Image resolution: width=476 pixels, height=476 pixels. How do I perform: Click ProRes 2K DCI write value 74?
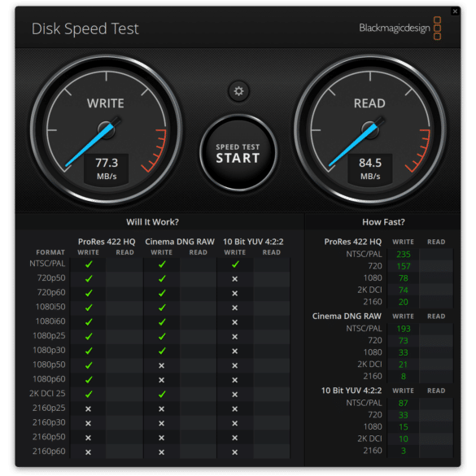click(x=404, y=290)
